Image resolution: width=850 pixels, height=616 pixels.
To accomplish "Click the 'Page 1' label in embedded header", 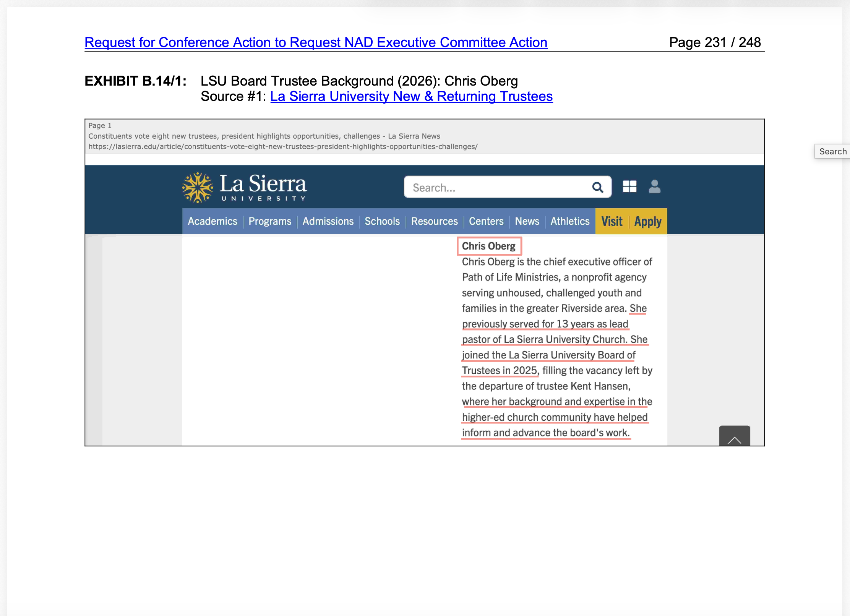I will point(100,125).
